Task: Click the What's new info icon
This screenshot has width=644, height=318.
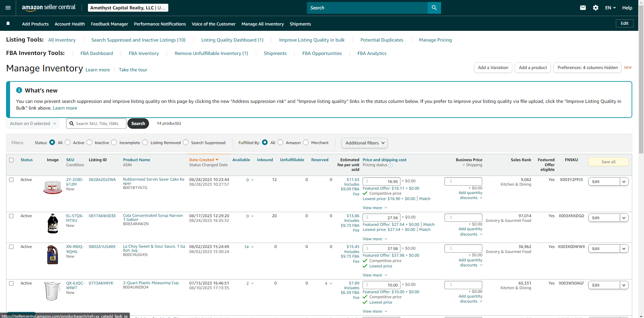Action: click(19, 90)
